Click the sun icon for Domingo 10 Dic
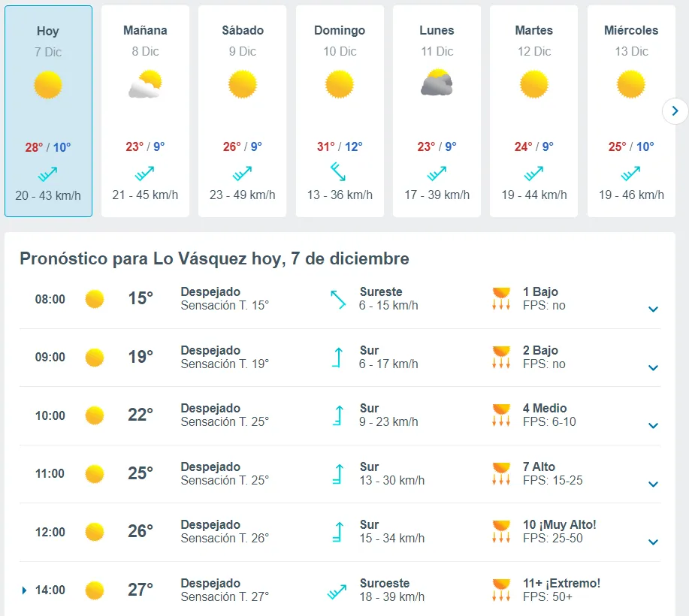This screenshot has height=616, width=689. [x=340, y=85]
